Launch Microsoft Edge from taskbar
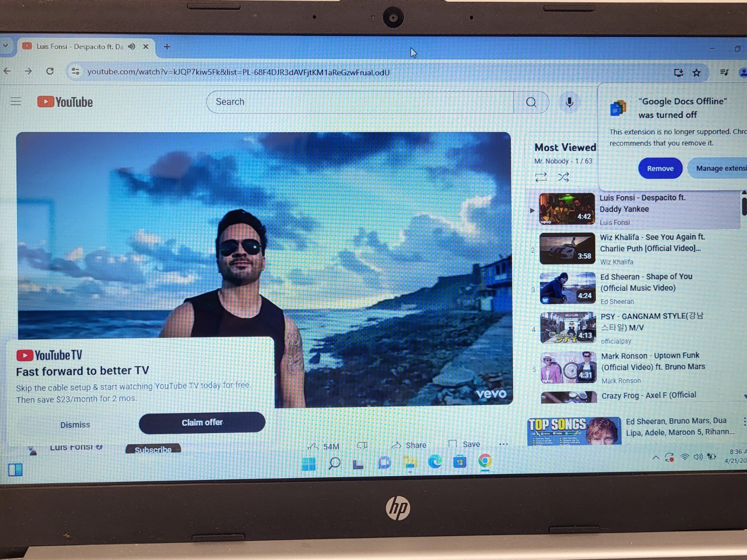 [x=435, y=462]
